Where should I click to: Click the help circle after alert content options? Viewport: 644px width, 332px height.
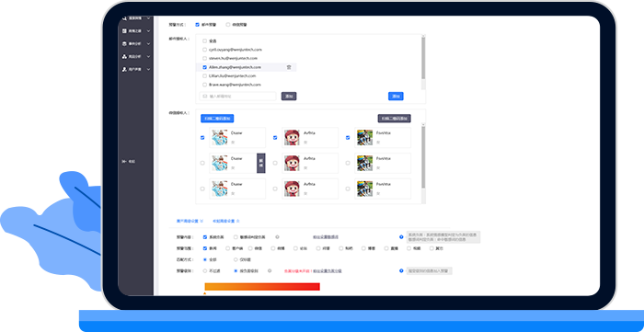click(277, 236)
